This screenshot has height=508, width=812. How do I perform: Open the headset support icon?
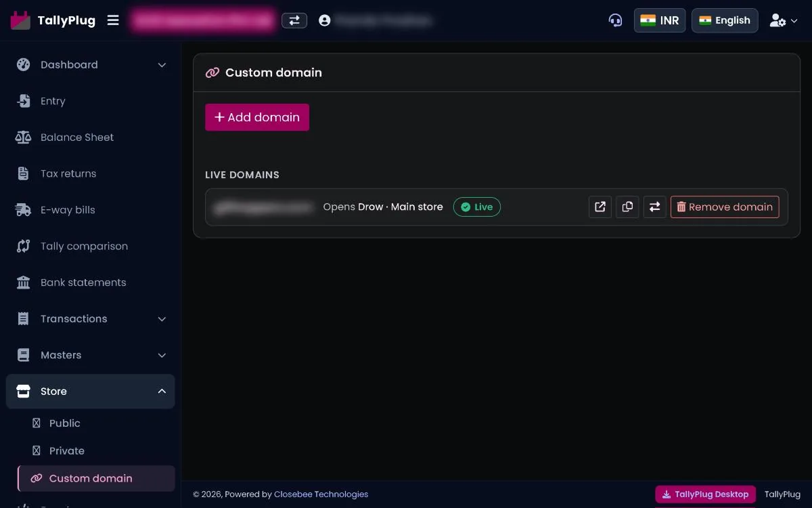coord(615,20)
